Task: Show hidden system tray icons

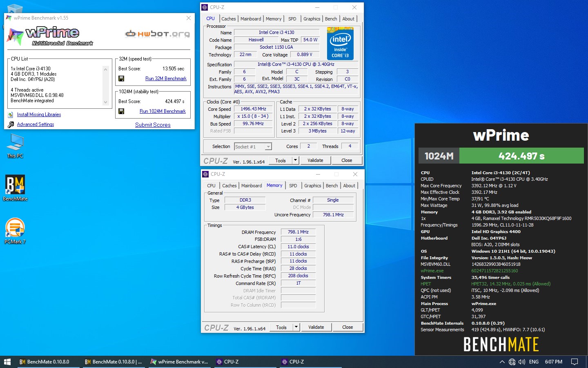Action: 502,362
